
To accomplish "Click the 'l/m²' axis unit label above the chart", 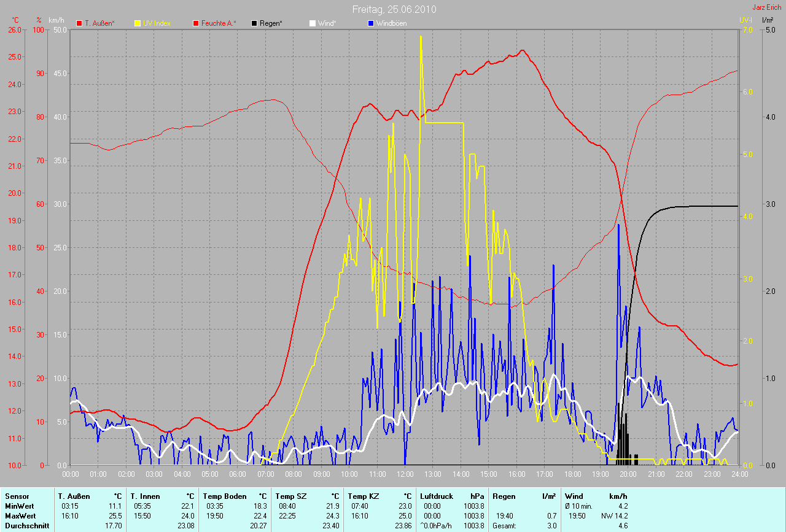I will (768, 20).
